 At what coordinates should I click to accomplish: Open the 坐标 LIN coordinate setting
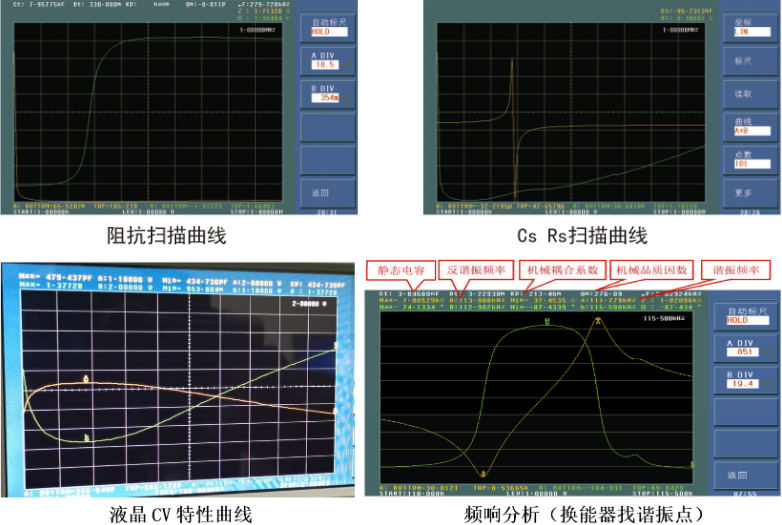point(751,28)
